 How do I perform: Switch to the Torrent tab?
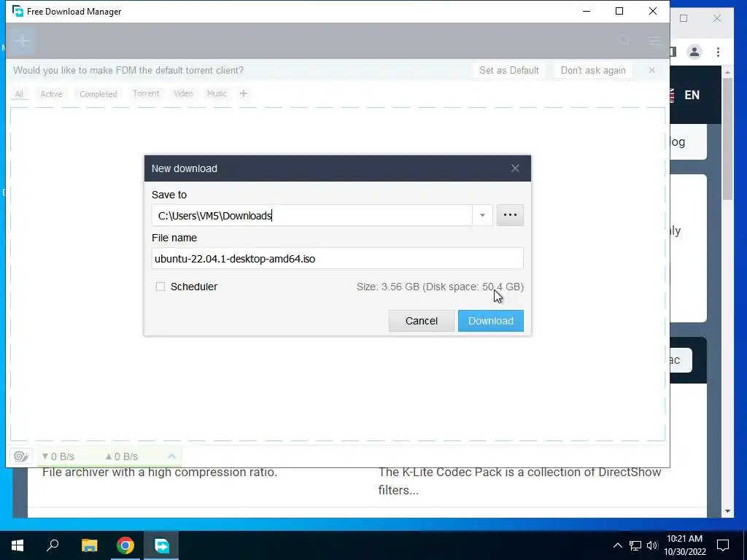[146, 93]
